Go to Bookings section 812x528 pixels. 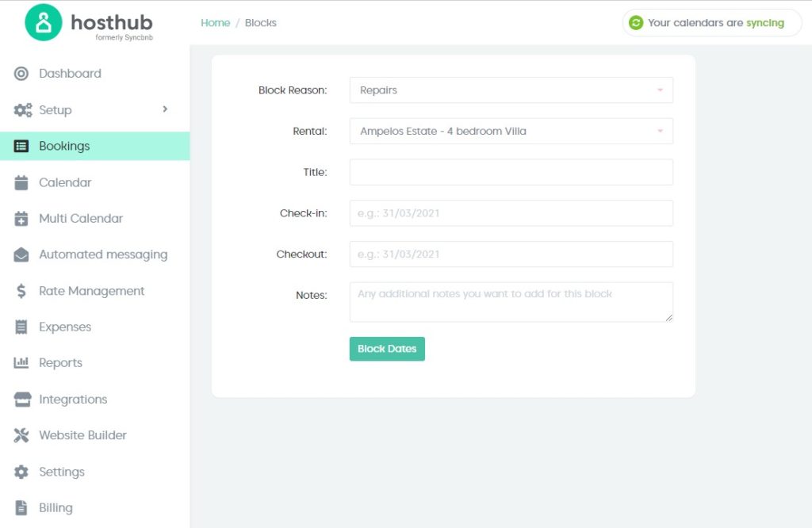(95, 146)
